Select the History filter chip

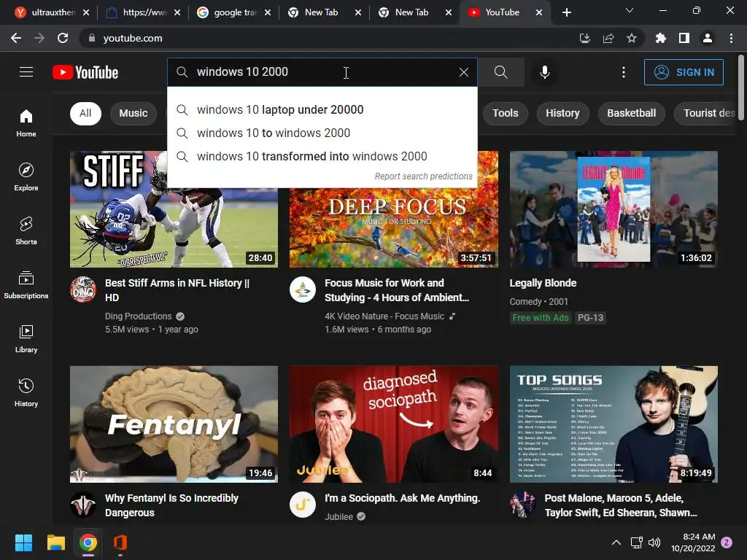tap(562, 113)
